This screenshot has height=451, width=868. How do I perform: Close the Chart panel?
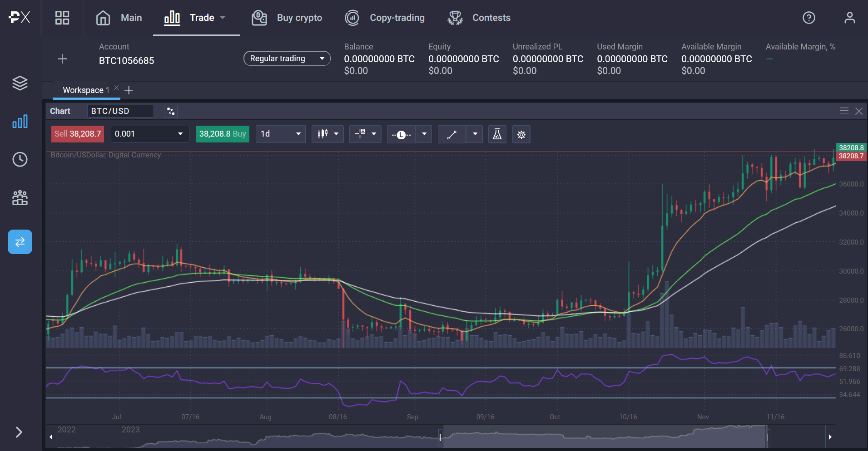point(858,111)
